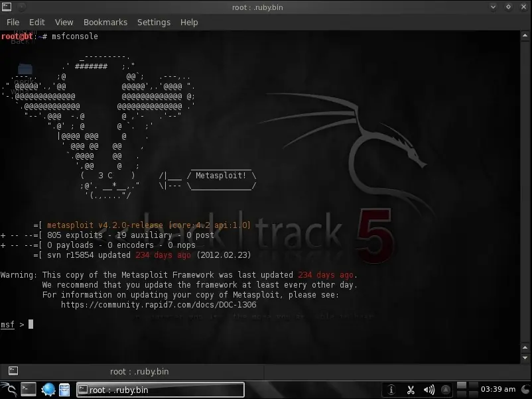Launch the web browser globe icon
The image size is (532, 399).
(48, 390)
